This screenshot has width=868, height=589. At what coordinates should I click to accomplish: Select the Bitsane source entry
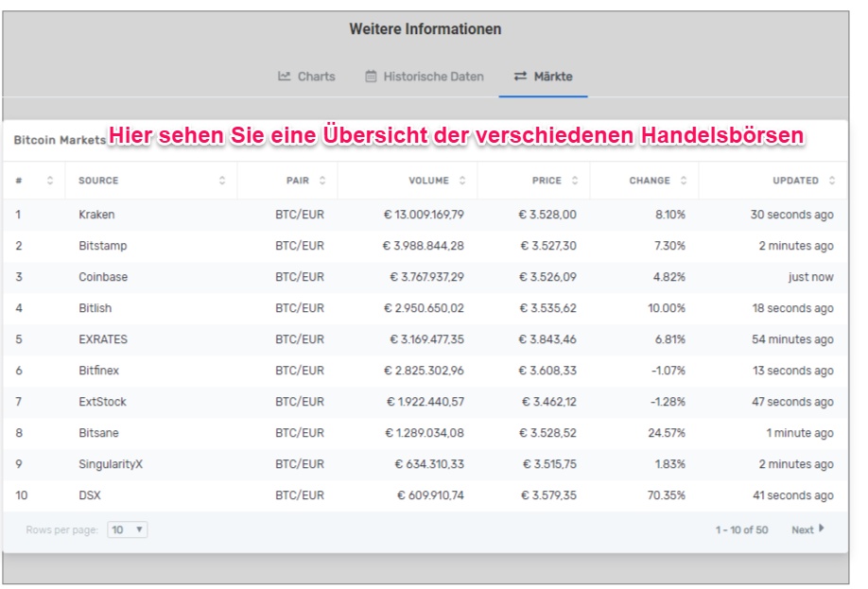click(98, 433)
